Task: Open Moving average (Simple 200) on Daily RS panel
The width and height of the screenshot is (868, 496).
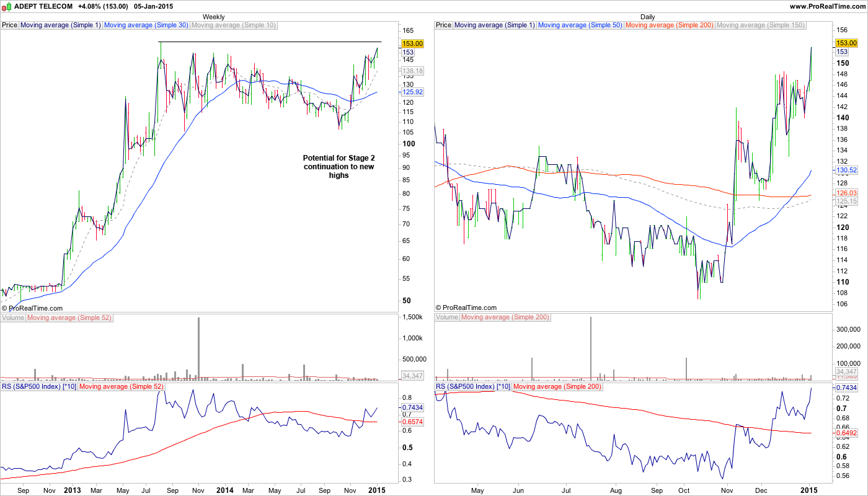Action: pyautogui.click(x=558, y=386)
